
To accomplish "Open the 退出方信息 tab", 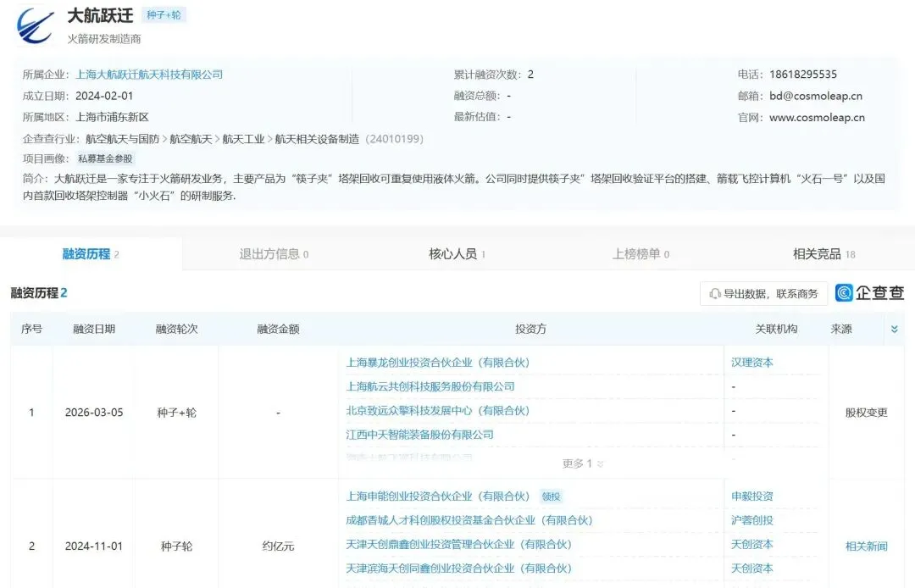I will [274, 253].
